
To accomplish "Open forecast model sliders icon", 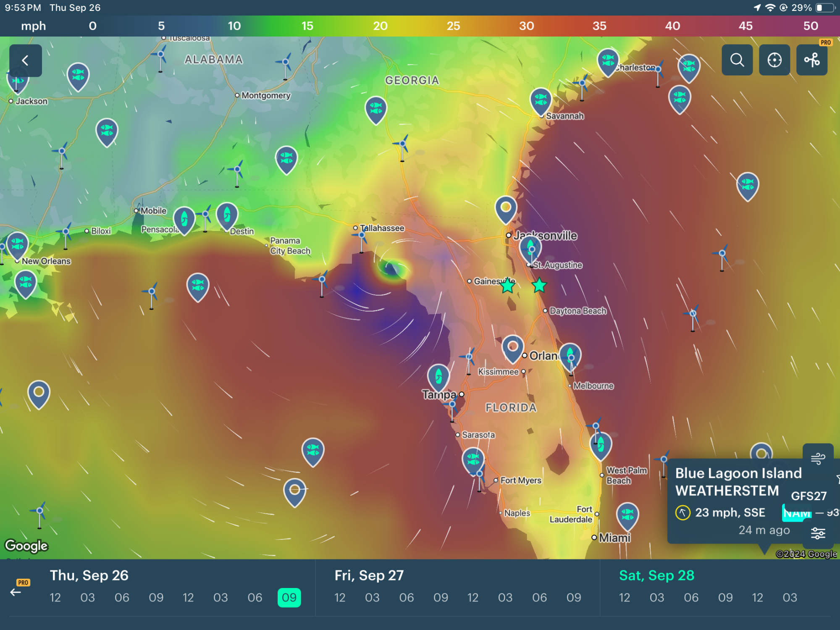I will [818, 533].
